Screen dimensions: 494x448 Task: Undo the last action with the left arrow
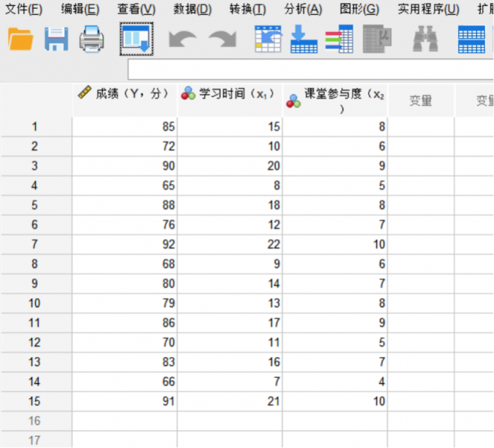182,39
